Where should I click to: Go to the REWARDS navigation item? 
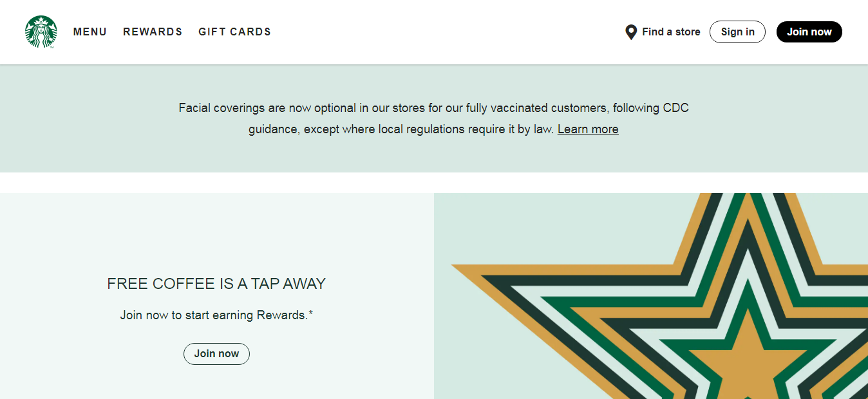(x=153, y=32)
